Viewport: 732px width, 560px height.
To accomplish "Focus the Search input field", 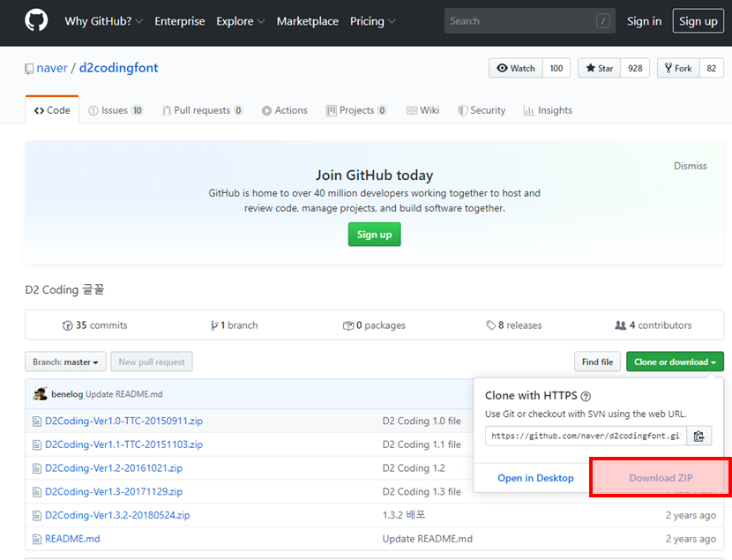I will 529,20.
